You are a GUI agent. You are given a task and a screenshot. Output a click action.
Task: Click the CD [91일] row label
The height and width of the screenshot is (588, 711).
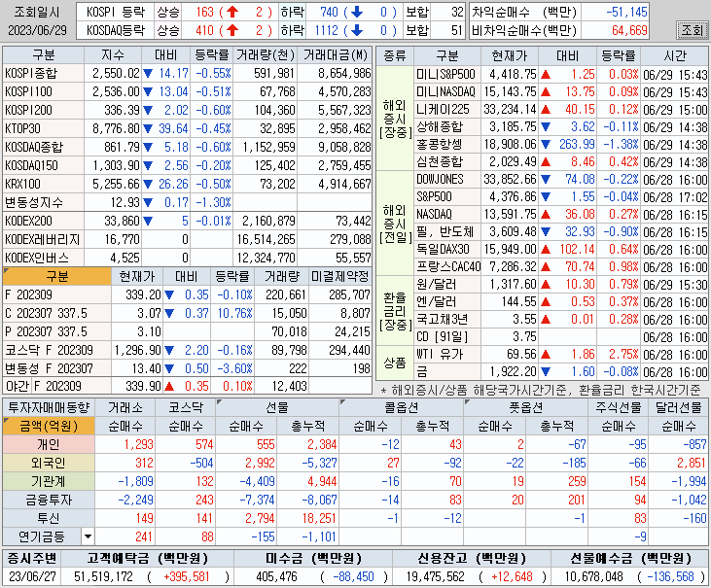[x=447, y=337]
